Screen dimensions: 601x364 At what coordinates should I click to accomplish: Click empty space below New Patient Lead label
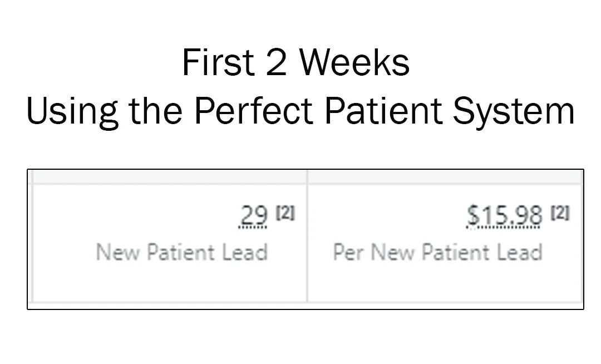tap(169, 283)
